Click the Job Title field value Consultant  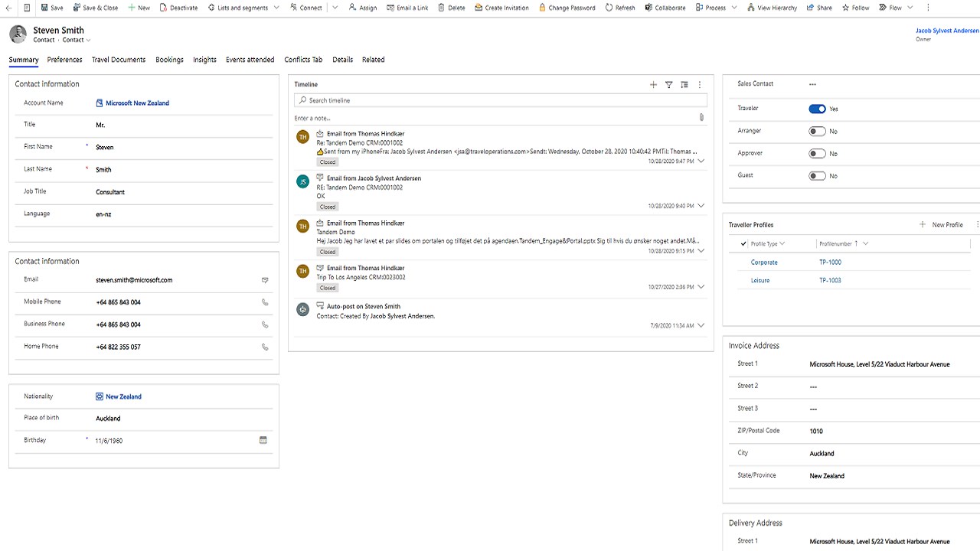[x=110, y=192]
